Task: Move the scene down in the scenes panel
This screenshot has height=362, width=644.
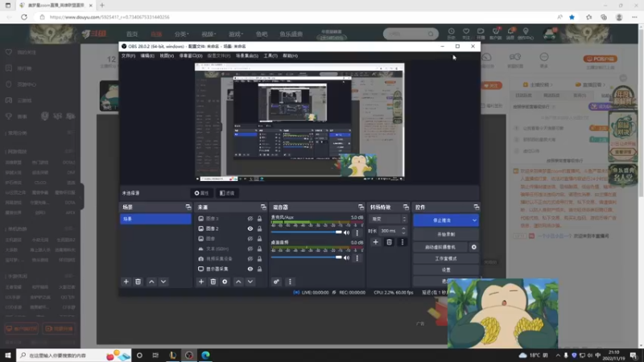Action: pyautogui.click(x=163, y=282)
